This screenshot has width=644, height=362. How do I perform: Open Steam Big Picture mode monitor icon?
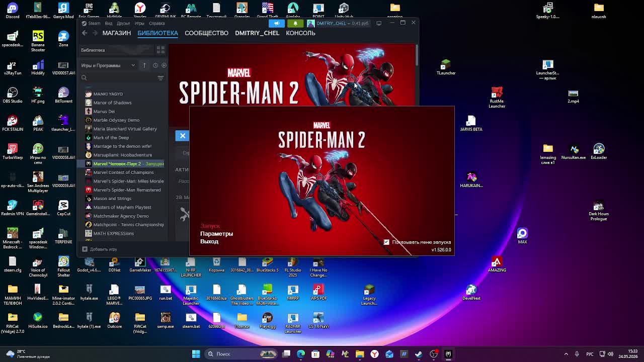click(x=379, y=23)
